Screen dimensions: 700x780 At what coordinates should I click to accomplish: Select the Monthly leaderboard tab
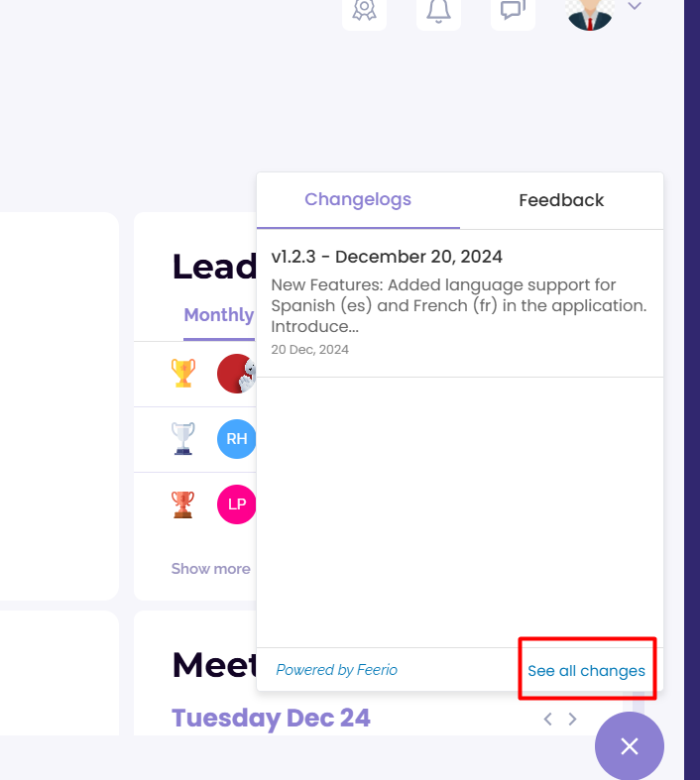tap(219, 315)
